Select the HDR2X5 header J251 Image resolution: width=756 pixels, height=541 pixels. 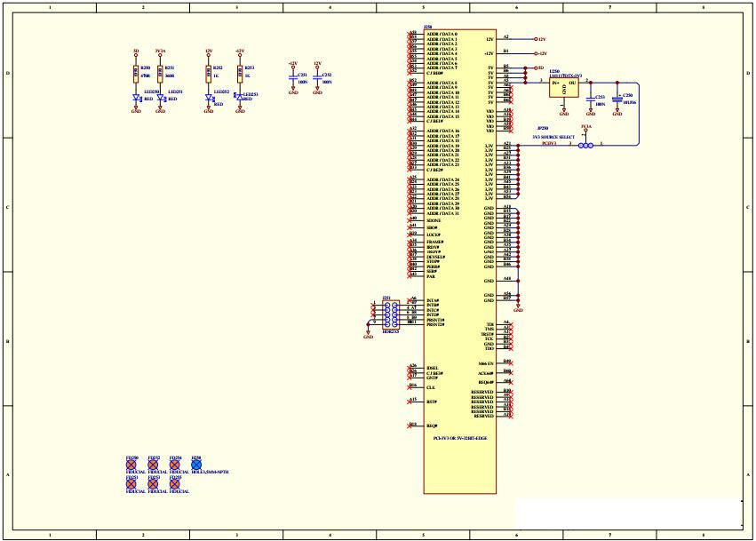pyautogui.click(x=389, y=313)
